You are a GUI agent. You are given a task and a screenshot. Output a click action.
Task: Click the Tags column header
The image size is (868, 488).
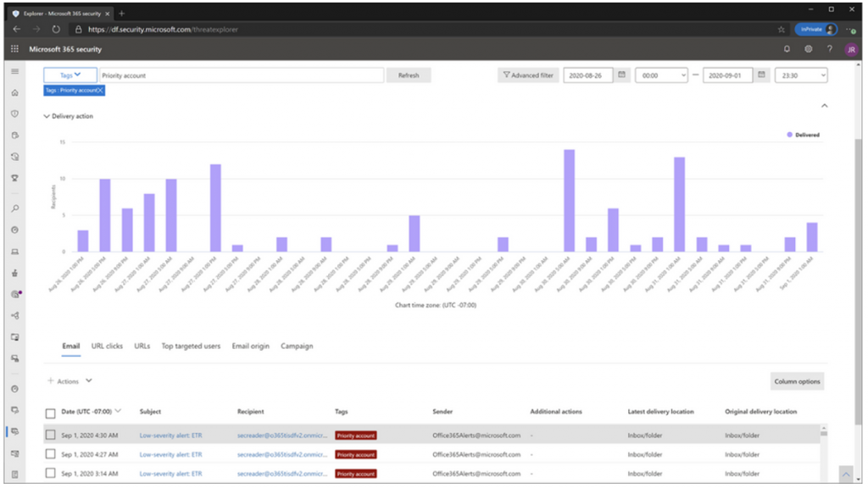pos(341,412)
